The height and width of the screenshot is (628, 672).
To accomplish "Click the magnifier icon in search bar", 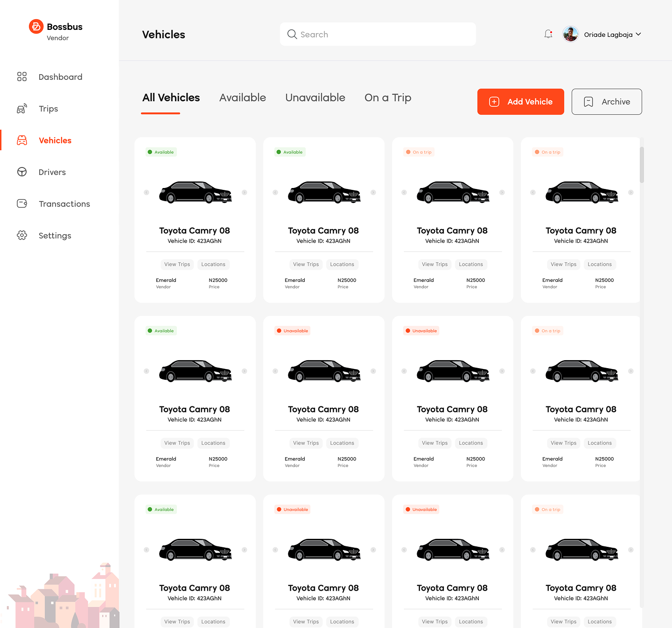I will (x=292, y=34).
